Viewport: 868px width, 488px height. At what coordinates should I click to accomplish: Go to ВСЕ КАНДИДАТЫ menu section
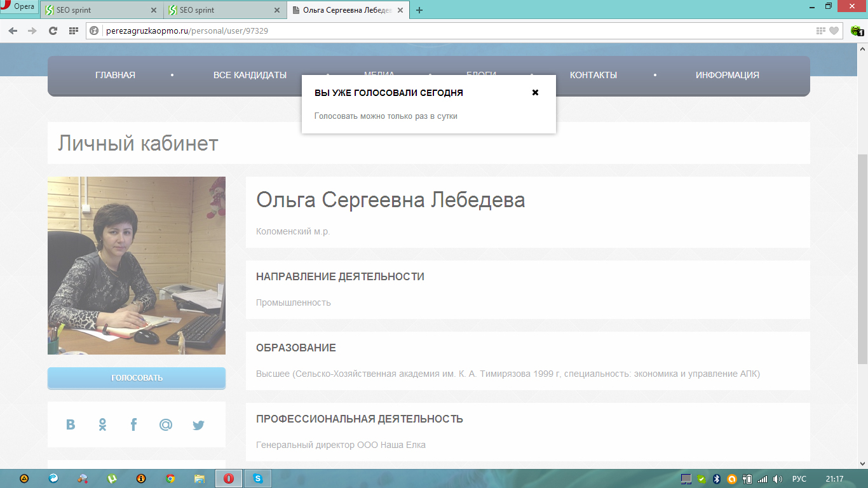pos(250,75)
